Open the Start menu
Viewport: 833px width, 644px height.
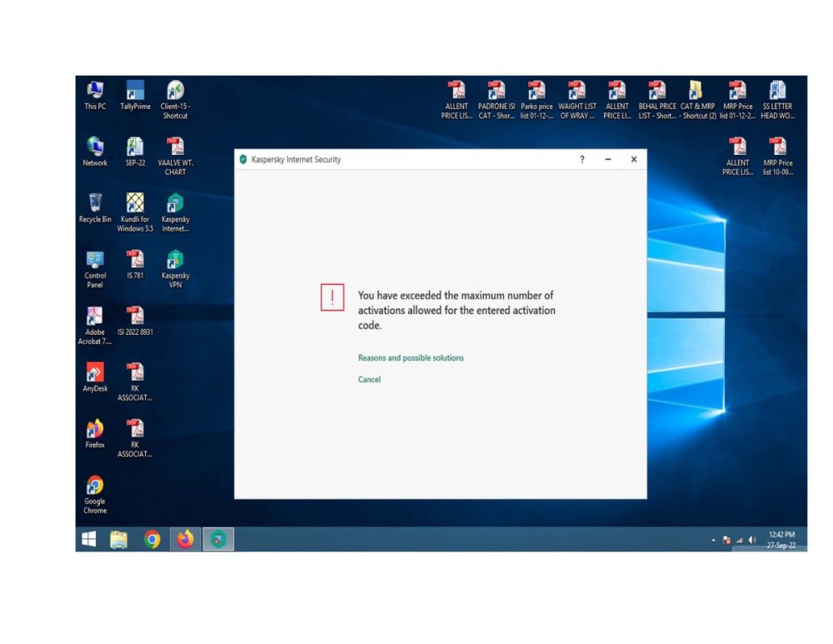pos(88,540)
